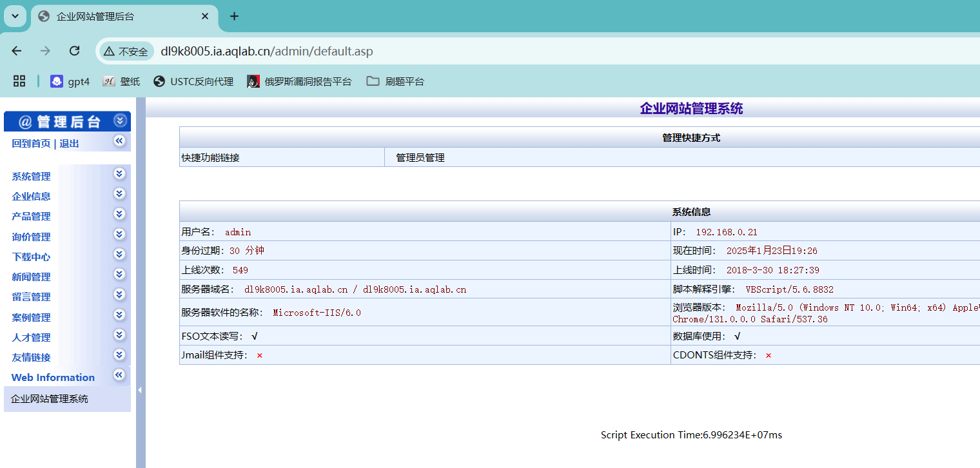This screenshot has width=980, height=468.
Task: Click the 不安全 site security indicator
Action: [126, 52]
